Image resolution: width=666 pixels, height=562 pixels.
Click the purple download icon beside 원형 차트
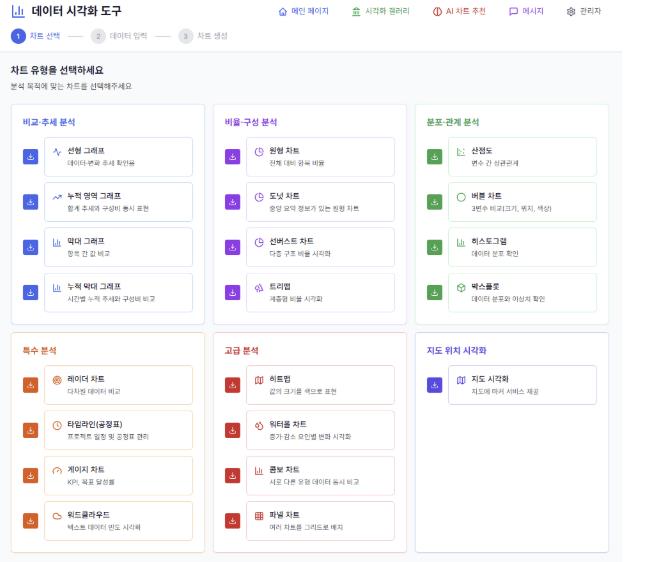[232, 157]
